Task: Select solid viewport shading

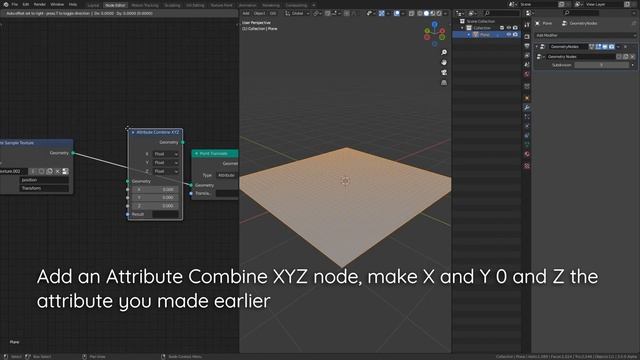Action: click(426, 13)
